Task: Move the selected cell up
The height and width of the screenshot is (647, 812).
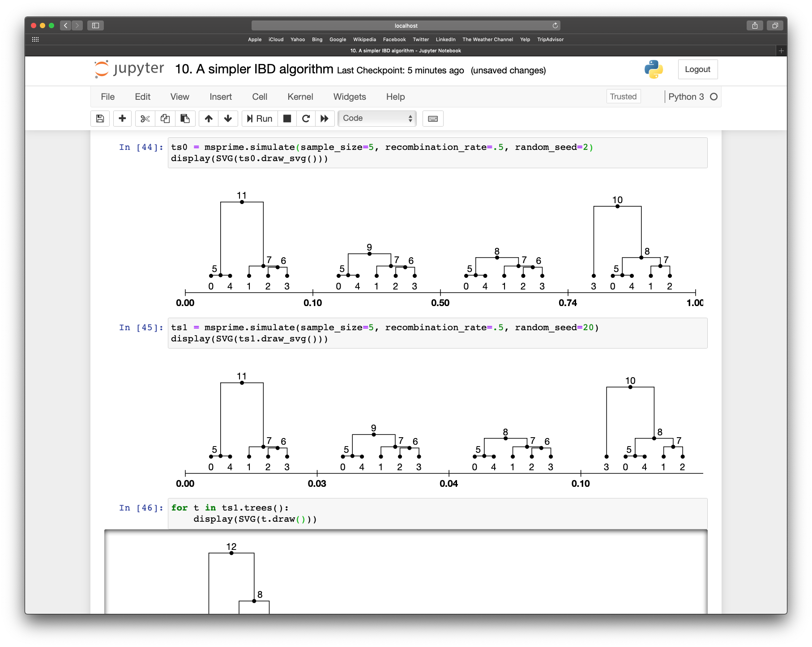Action: (208, 119)
